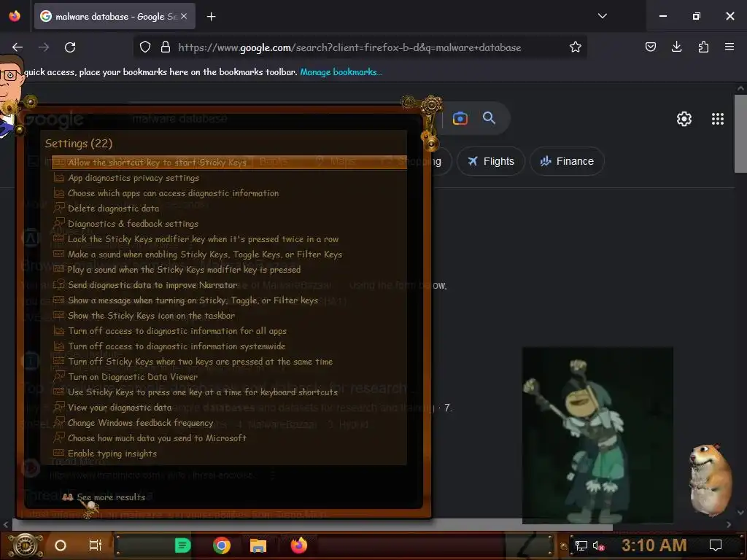Open File Explorer from the taskbar
This screenshot has height=560, width=747.
(258, 545)
